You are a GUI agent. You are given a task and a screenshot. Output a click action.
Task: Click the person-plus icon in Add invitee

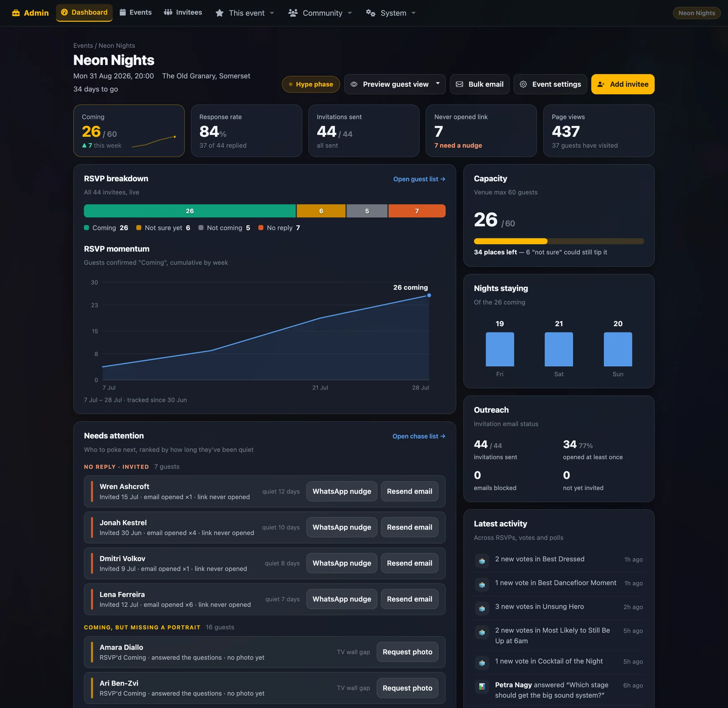click(601, 84)
